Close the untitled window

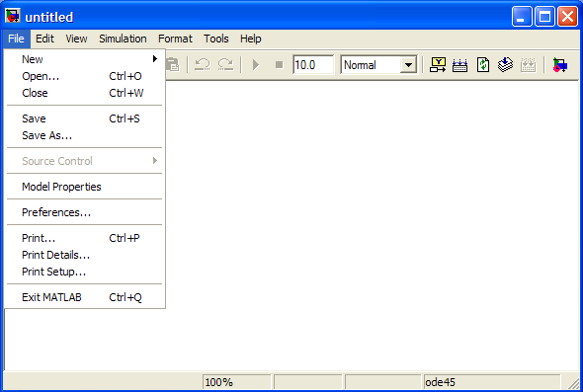[x=568, y=17]
